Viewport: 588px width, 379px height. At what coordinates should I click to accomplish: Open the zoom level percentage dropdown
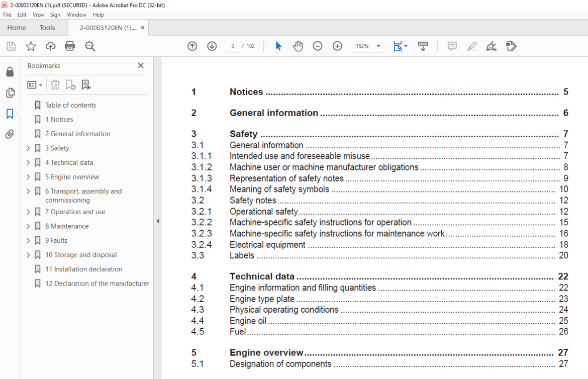(378, 46)
